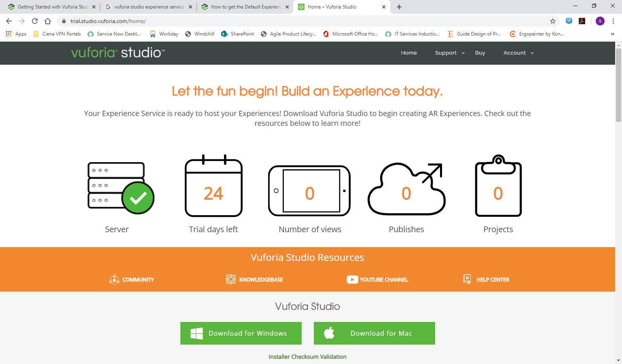622x364 pixels.
Task: Open the browser home page icon
Action: coord(48,21)
